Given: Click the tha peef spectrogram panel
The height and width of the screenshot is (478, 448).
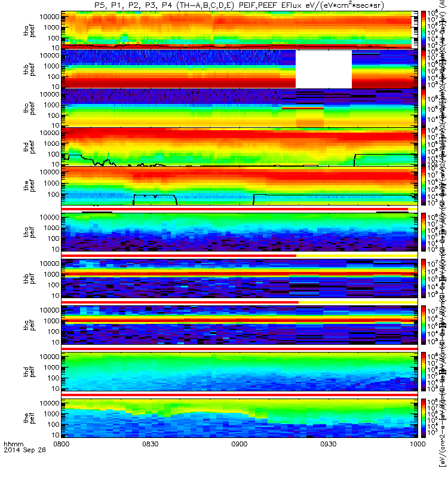Looking at the screenshot, I should pyautogui.click(x=240, y=30).
